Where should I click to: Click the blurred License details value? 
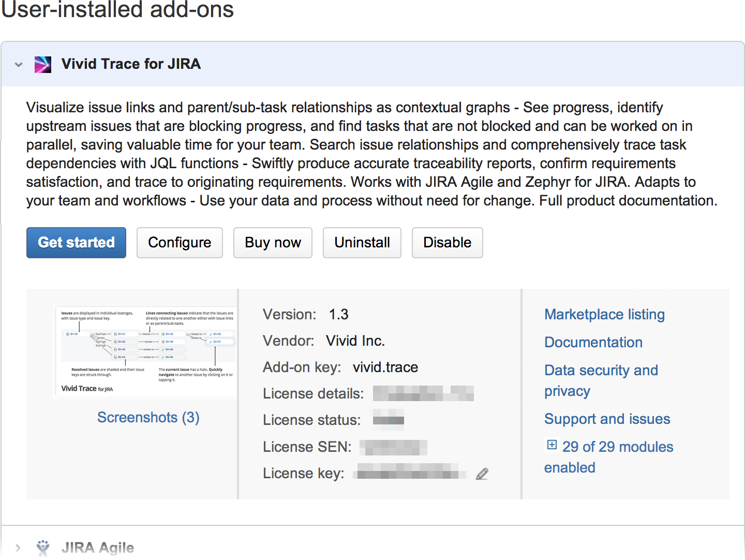click(423, 393)
